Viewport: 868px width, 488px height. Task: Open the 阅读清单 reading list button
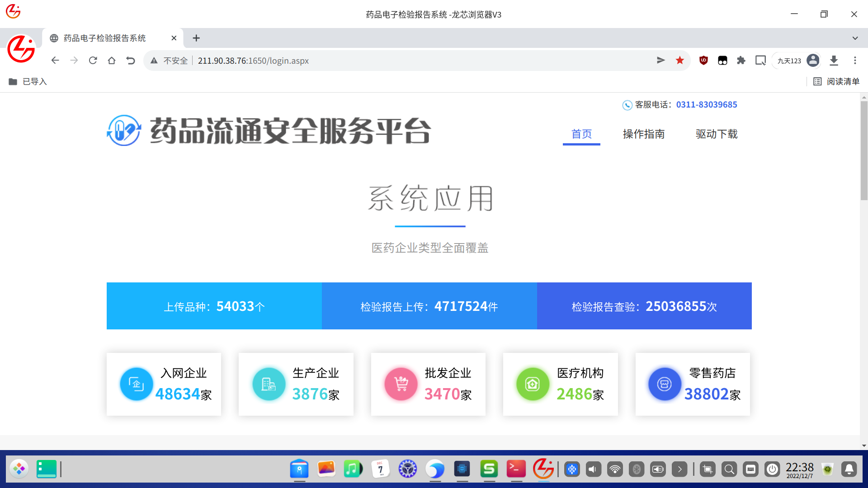(x=837, y=81)
